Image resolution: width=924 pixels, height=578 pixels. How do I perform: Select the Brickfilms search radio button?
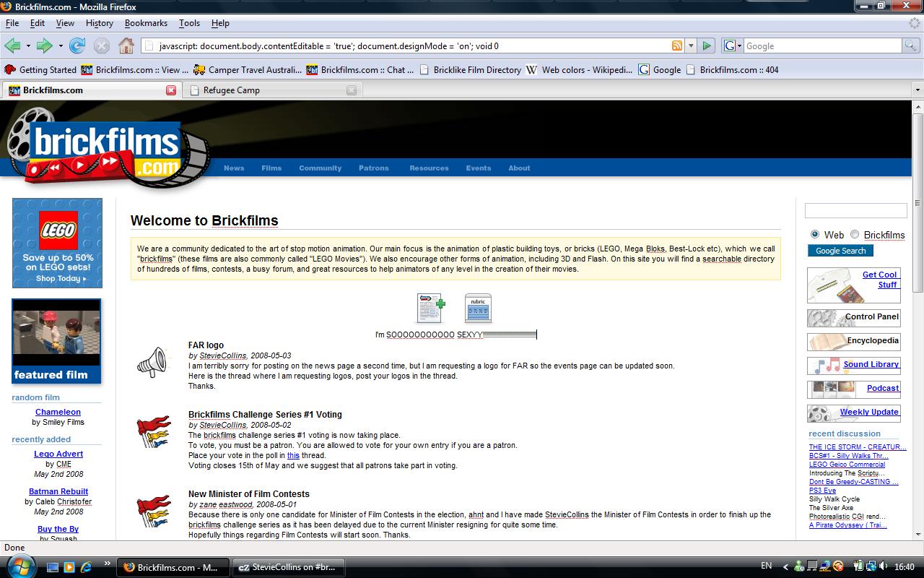pyautogui.click(x=855, y=234)
